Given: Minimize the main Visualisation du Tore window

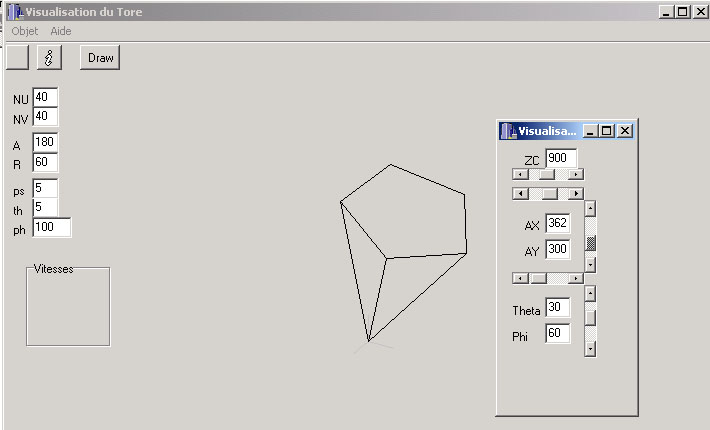Looking at the screenshot, I should tap(666, 12).
